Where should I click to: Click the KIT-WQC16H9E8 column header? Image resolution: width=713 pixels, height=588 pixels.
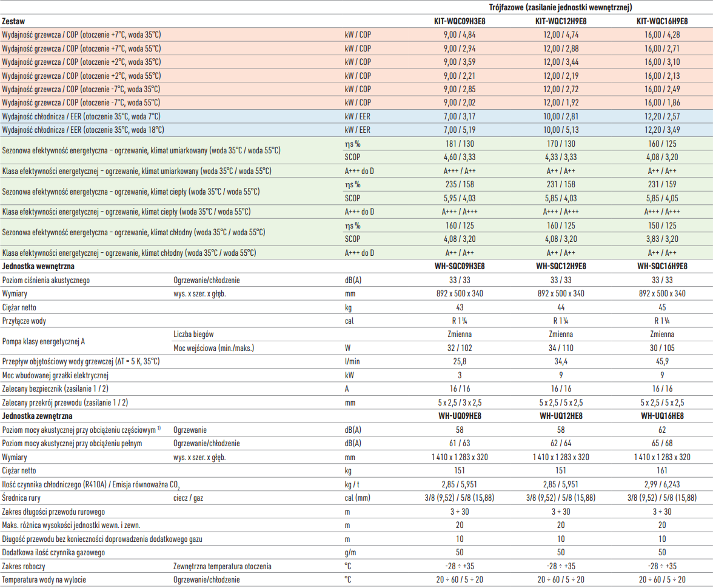(x=662, y=21)
